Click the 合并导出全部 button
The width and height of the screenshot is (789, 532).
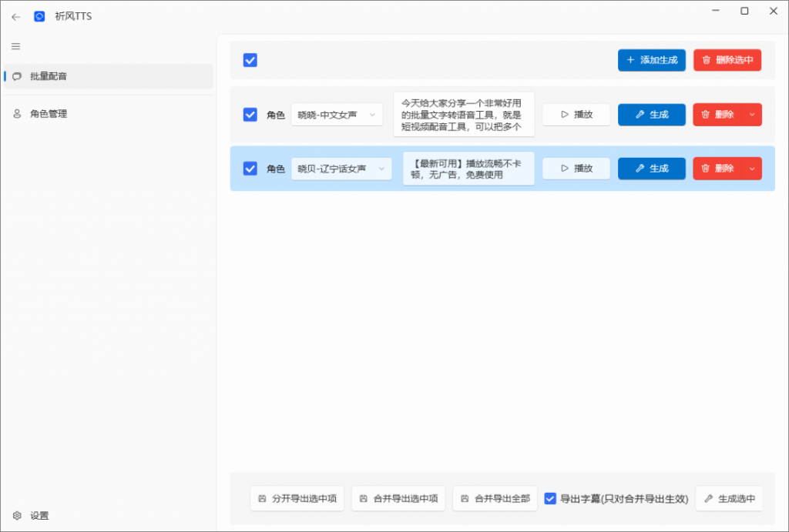click(495, 498)
